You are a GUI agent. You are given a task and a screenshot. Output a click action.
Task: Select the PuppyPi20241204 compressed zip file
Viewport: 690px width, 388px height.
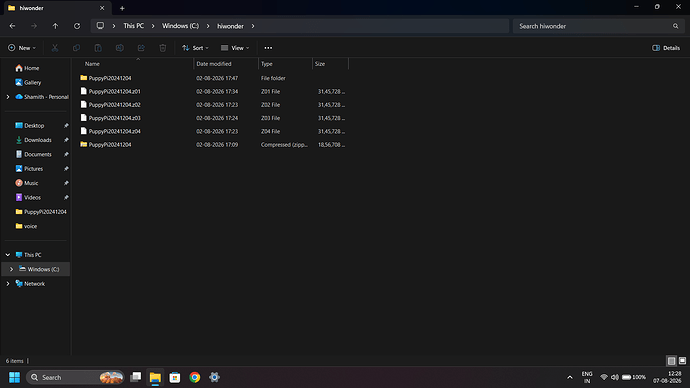point(213,144)
